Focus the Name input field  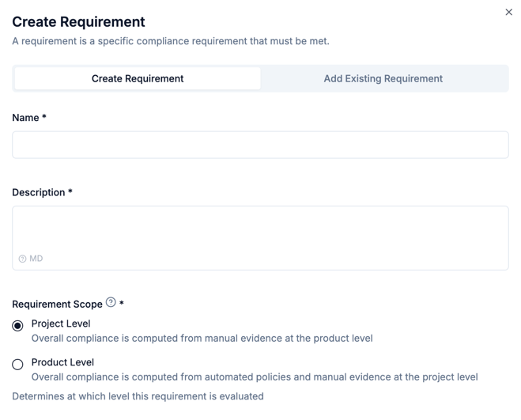260,145
